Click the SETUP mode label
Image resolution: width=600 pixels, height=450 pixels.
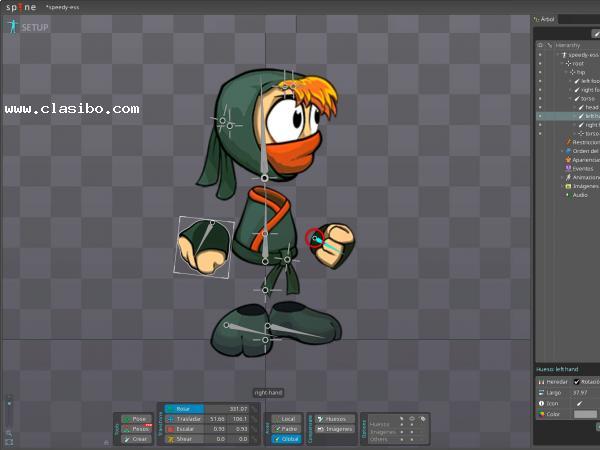click(x=35, y=28)
